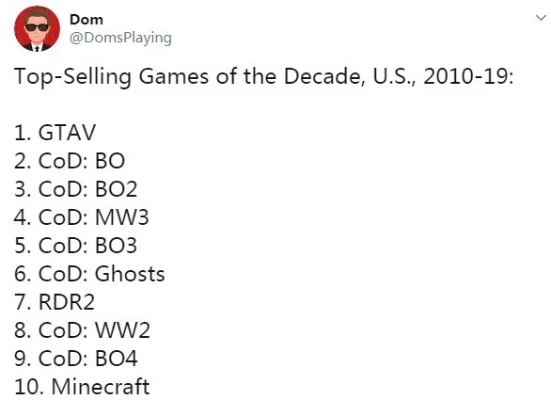
Task: Click the word 'Ghosts' in the list
Action: coord(130,274)
